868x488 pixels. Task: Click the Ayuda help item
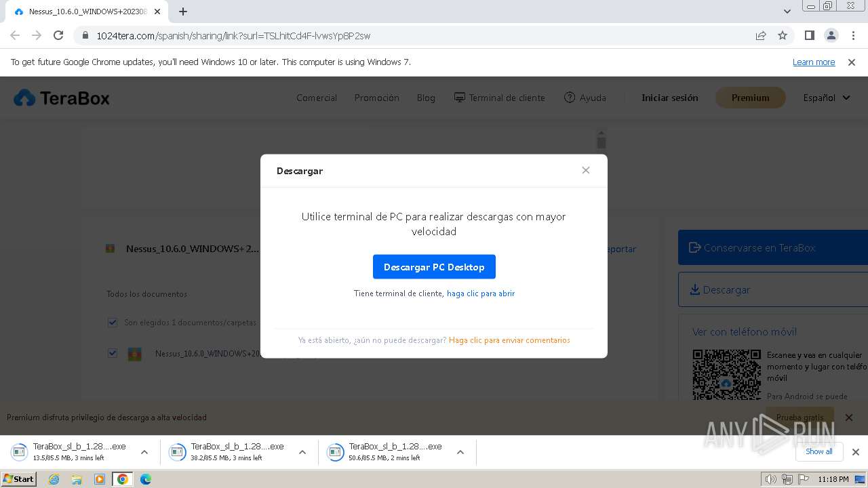click(x=585, y=98)
